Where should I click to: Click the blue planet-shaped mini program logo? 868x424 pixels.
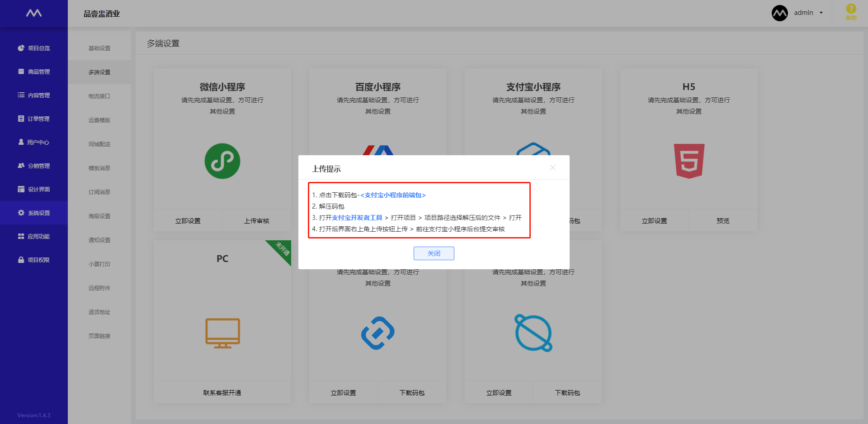533,333
